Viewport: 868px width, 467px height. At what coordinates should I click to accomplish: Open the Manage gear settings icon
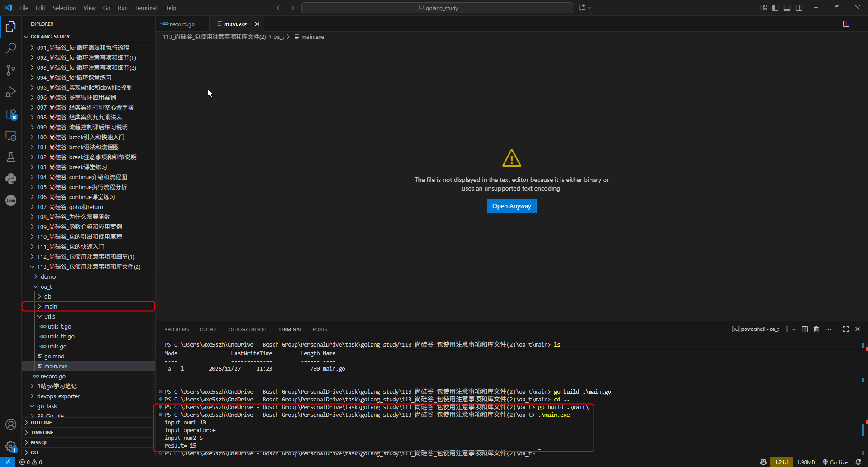click(11, 446)
